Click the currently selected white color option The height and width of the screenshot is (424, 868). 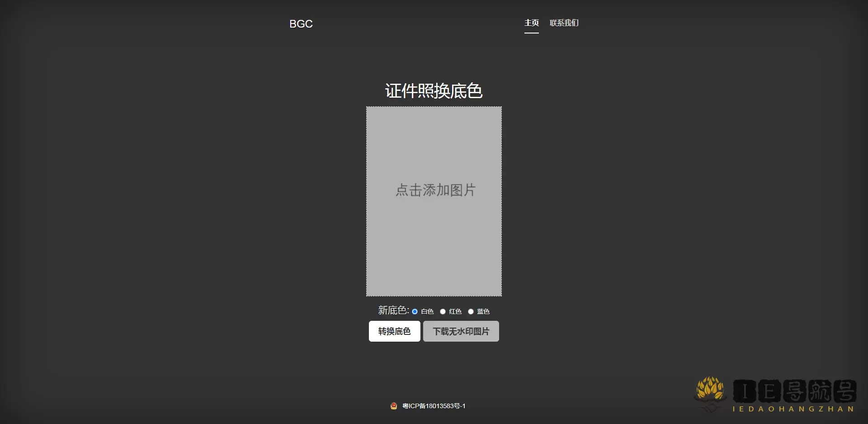[x=415, y=312]
